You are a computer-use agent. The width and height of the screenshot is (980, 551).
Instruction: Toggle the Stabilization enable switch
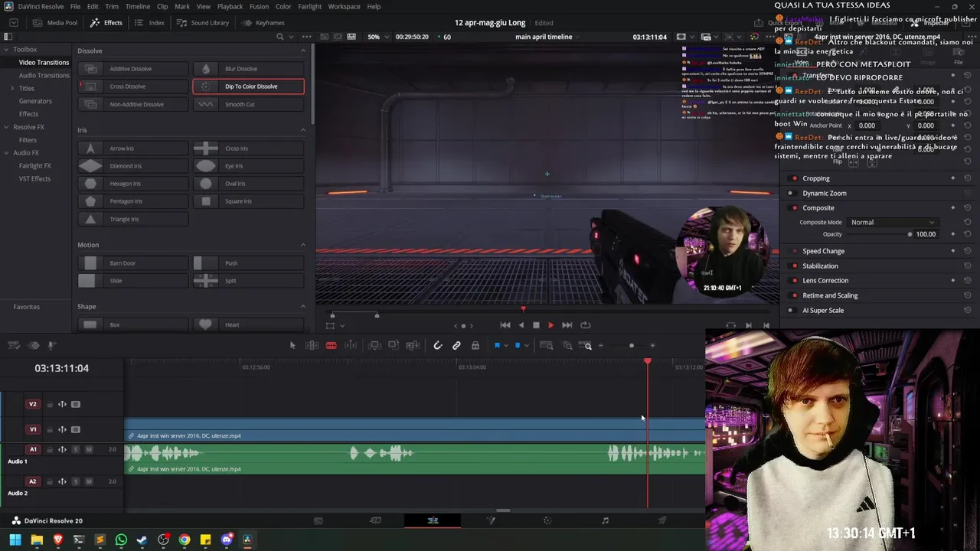(794, 266)
